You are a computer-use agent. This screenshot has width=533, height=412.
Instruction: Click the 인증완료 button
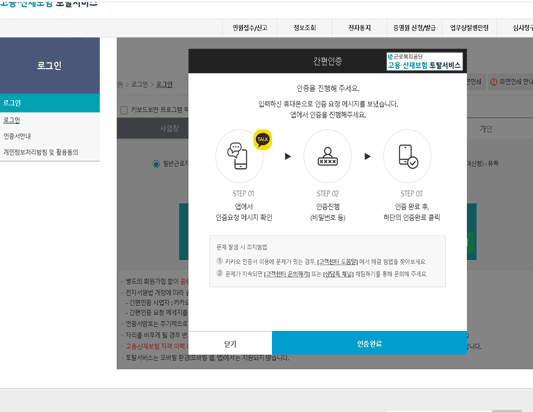pos(369,343)
